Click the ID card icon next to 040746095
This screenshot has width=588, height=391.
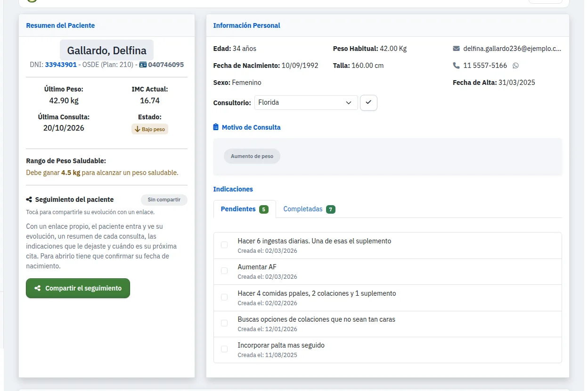143,65
